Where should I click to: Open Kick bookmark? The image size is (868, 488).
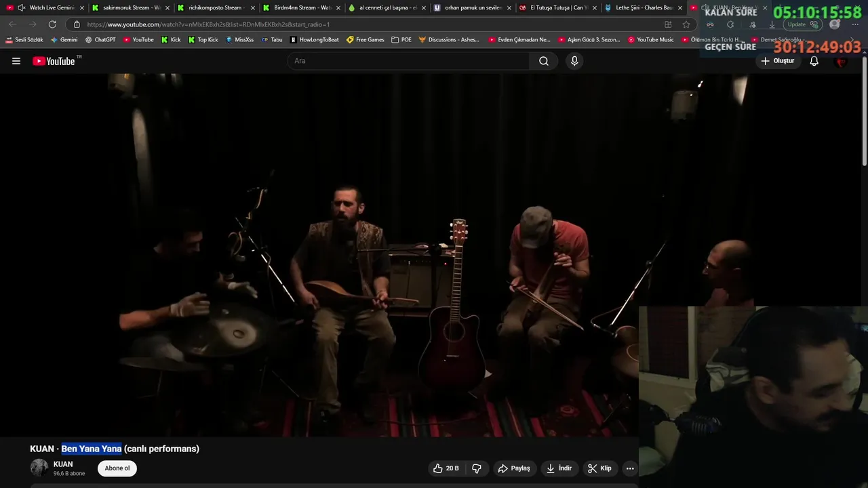pos(171,40)
